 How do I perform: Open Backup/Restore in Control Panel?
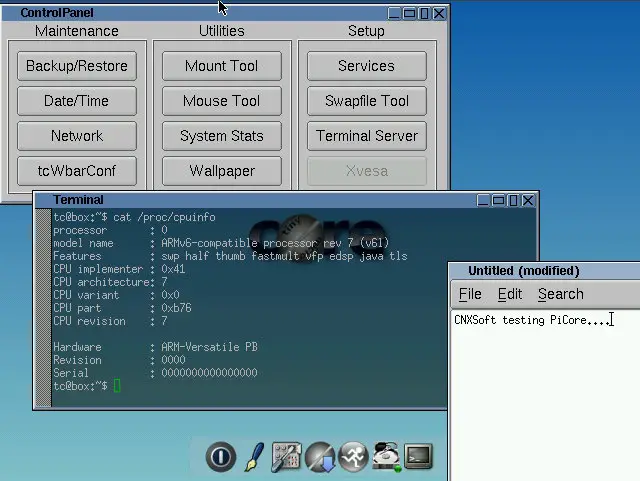pos(77,66)
